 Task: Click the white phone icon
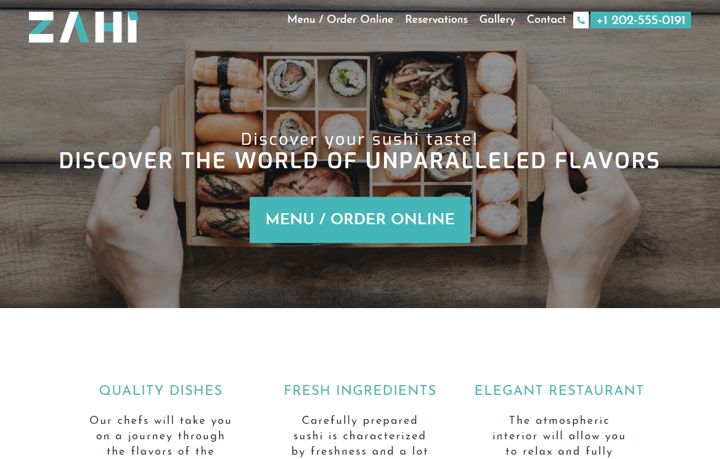580,20
